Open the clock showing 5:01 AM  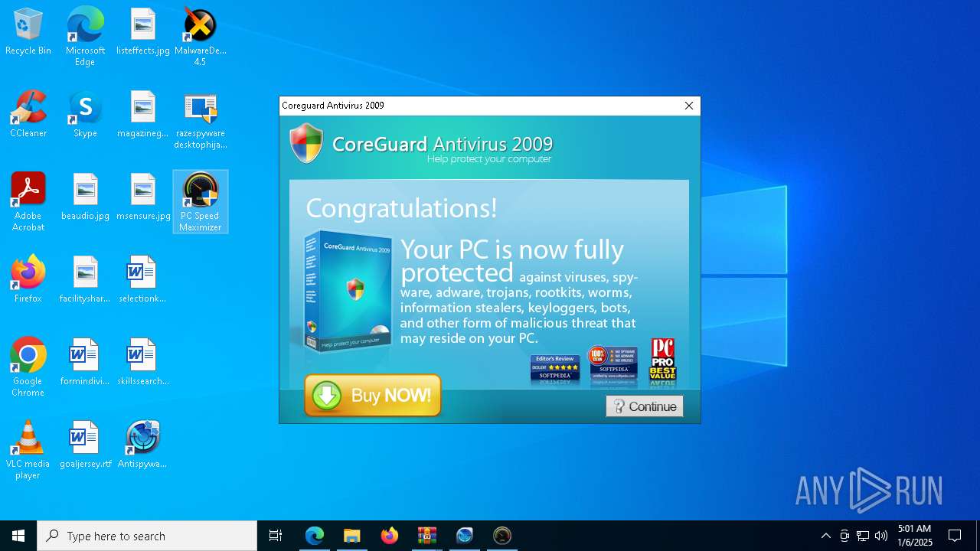click(x=915, y=536)
